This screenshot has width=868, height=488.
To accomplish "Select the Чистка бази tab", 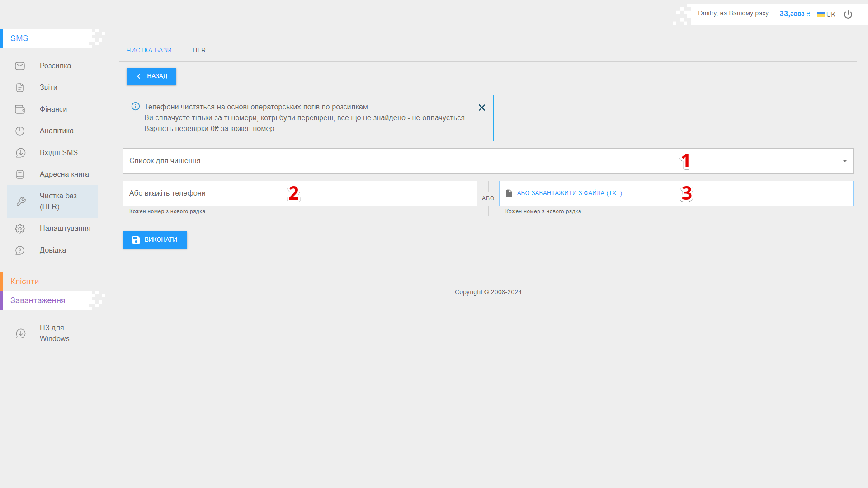I will coord(149,50).
